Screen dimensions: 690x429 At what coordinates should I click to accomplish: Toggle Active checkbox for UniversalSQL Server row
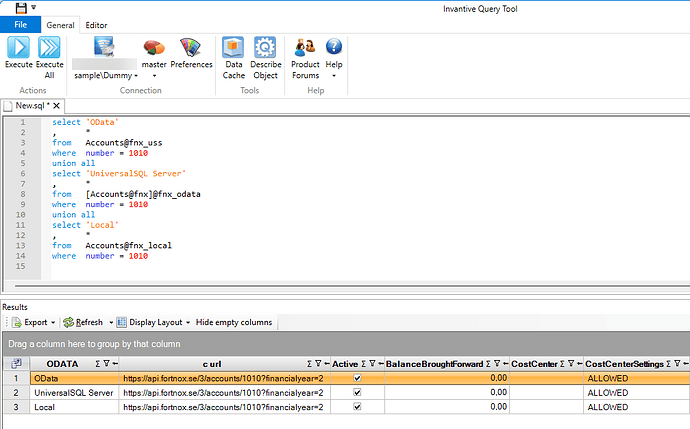tap(357, 393)
